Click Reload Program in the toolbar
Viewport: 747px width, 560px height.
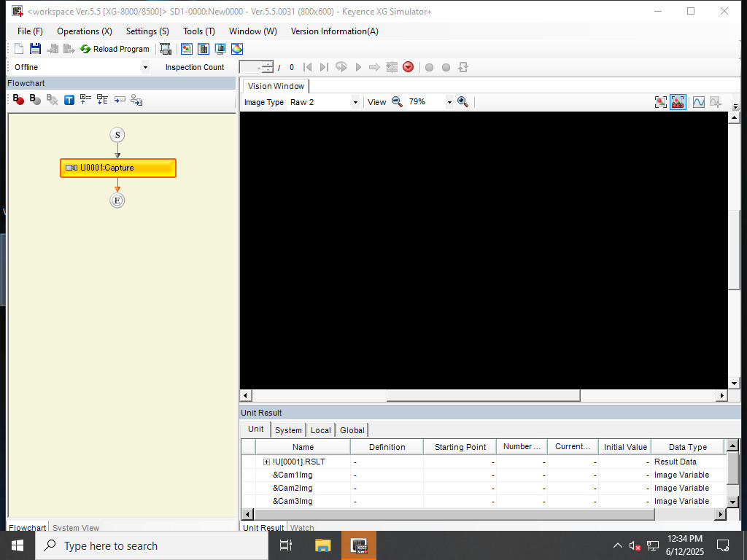[x=115, y=49]
